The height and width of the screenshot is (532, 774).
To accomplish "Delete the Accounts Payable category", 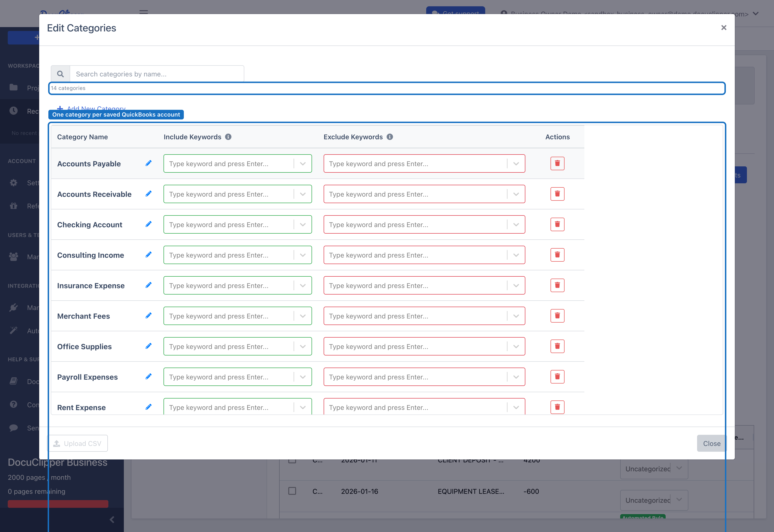I will point(557,163).
